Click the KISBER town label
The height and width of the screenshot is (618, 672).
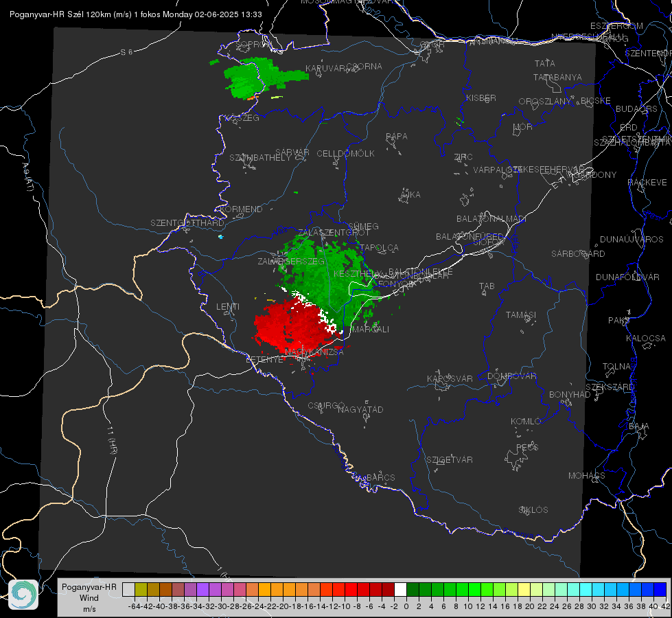coord(481,98)
